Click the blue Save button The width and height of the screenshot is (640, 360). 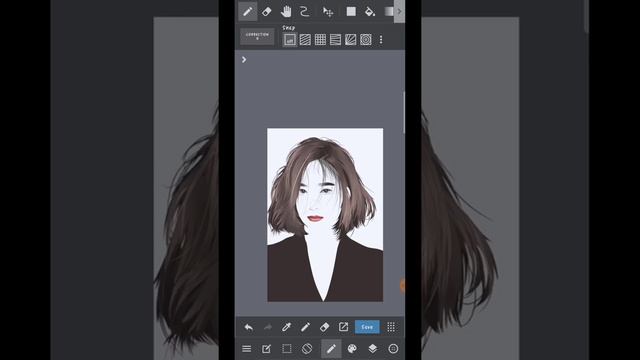click(367, 327)
